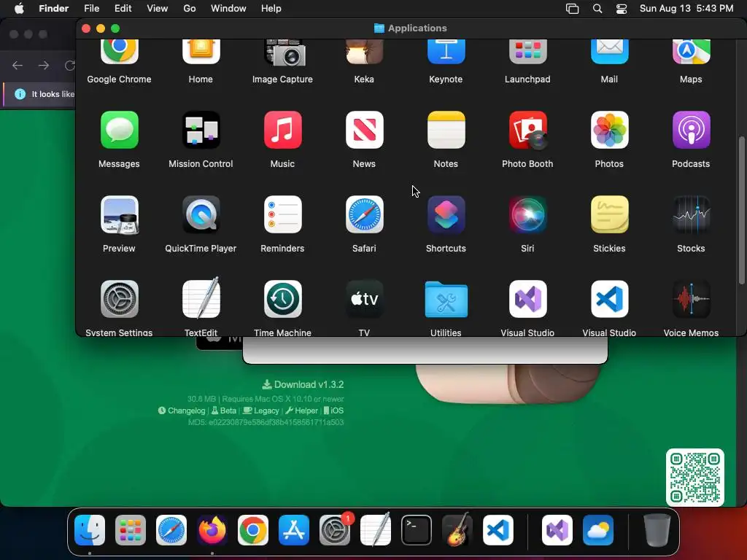The height and width of the screenshot is (560, 747).
Task: Open Firefox from the Dock
Action: (212, 530)
